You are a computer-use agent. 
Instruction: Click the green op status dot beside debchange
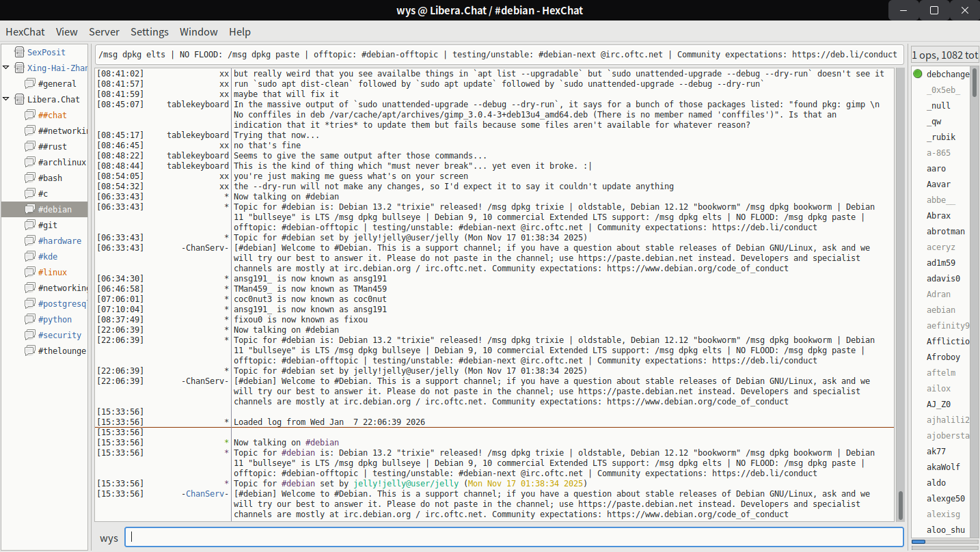918,74
